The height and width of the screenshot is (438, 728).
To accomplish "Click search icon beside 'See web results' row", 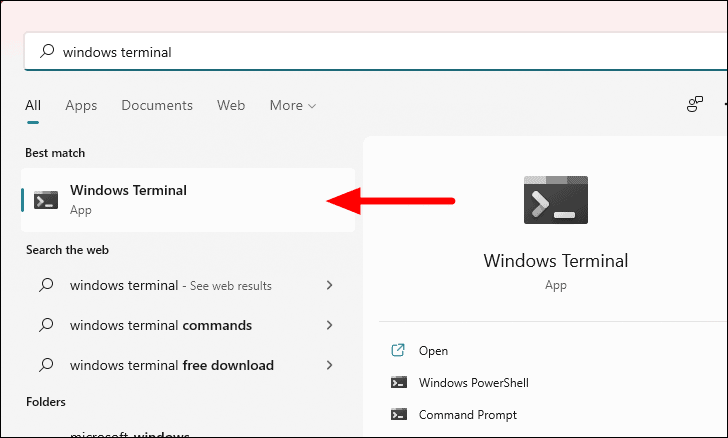I will (x=46, y=285).
